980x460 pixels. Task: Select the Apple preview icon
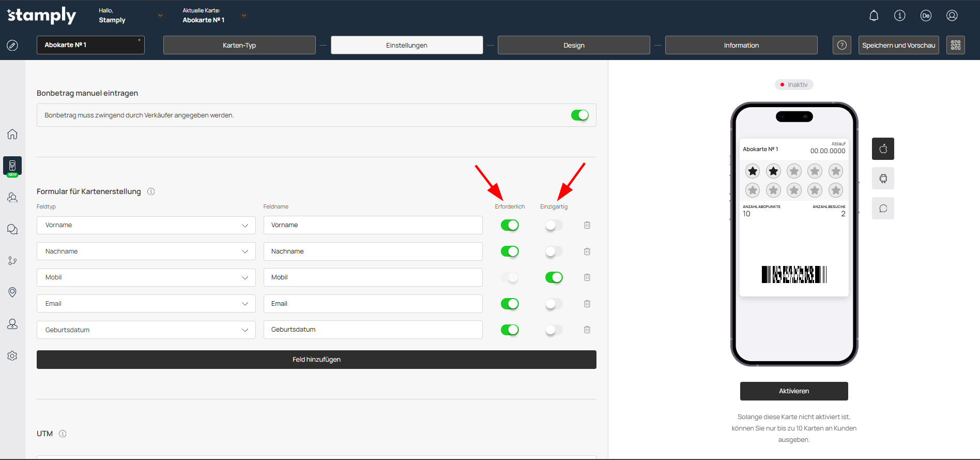click(x=883, y=149)
